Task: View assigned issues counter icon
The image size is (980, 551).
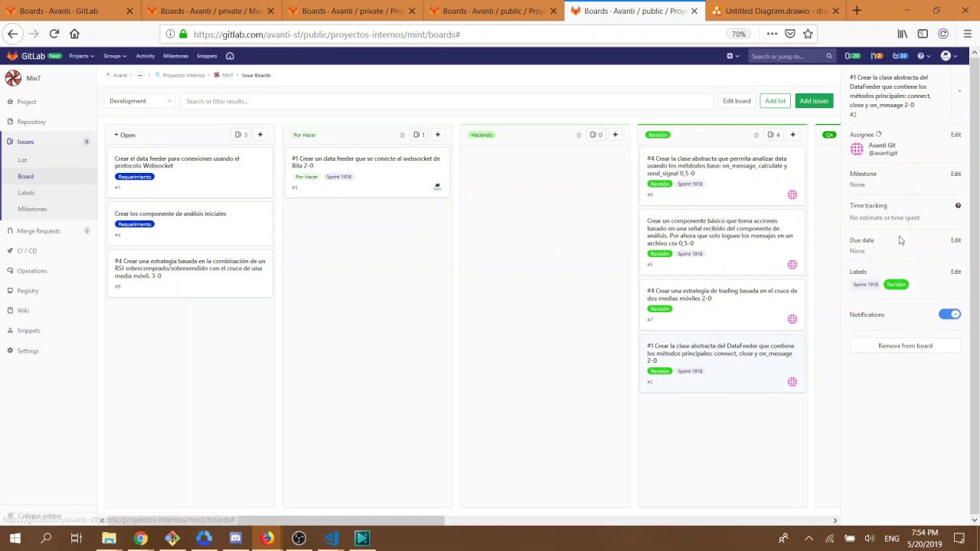Action: (852, 56)
